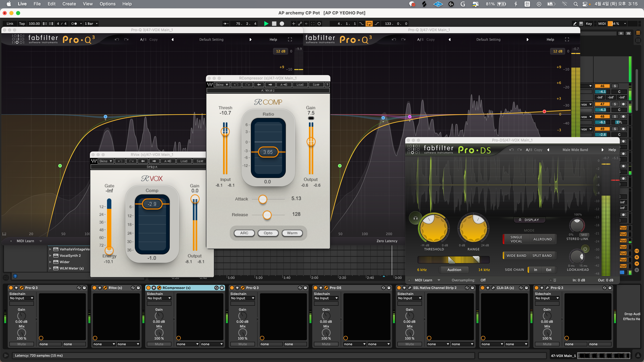644x362 pixels.
Task: Open Help in the right Pro-Q 3 window
Action: pos(550,40)
